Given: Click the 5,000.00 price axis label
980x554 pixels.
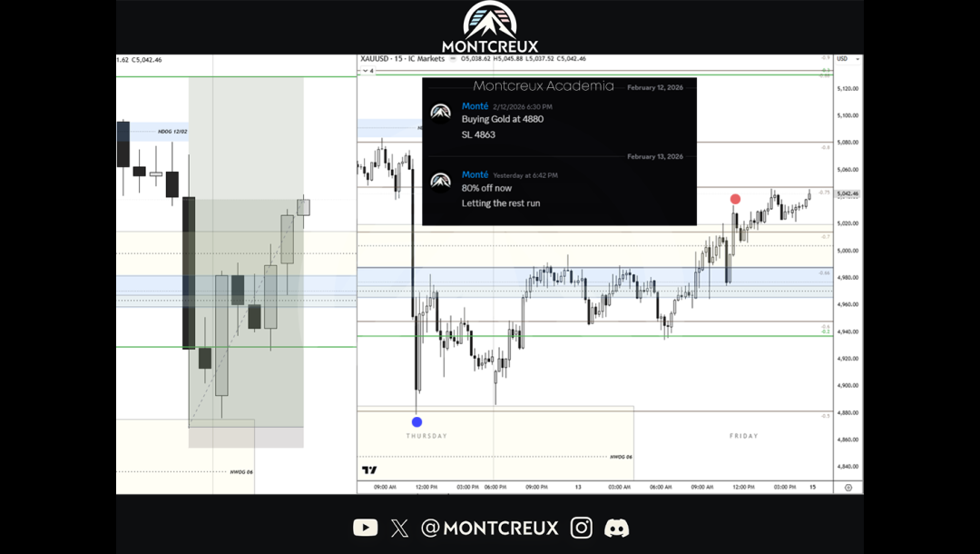Looking at the screenshot, I should [848, 250].
